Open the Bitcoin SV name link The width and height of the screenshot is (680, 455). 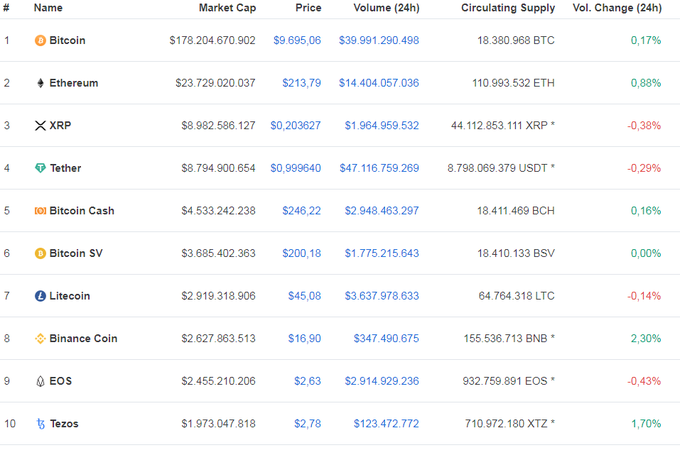76,253
